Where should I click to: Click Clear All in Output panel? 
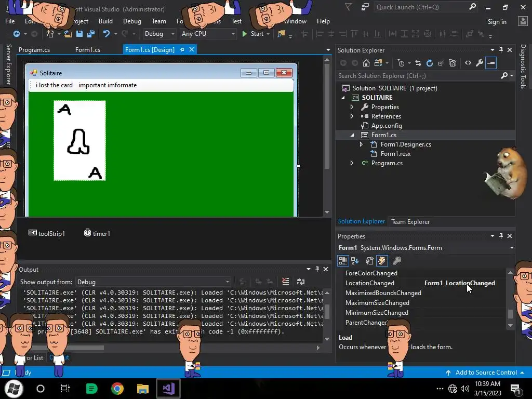coord(285,282)
